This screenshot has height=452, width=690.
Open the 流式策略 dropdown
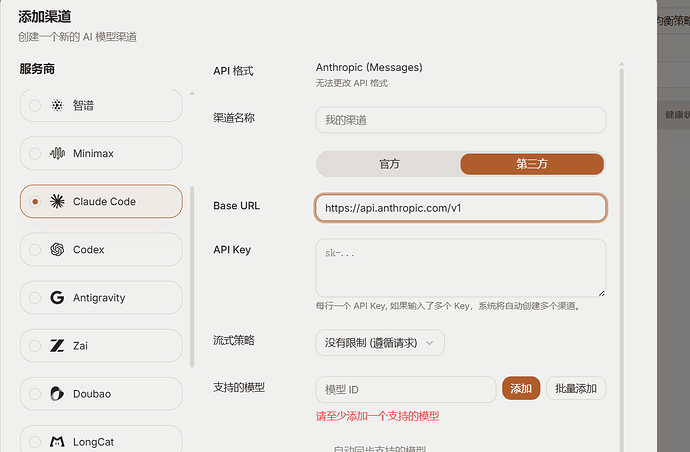[x=380, y=343]
